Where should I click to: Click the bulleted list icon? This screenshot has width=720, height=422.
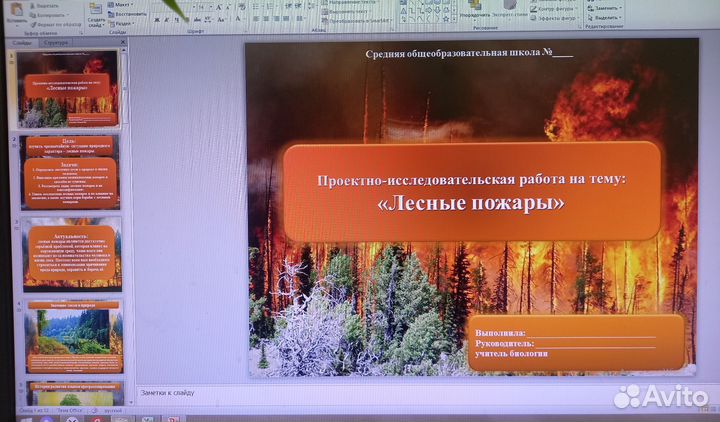[x=256, y=7]
